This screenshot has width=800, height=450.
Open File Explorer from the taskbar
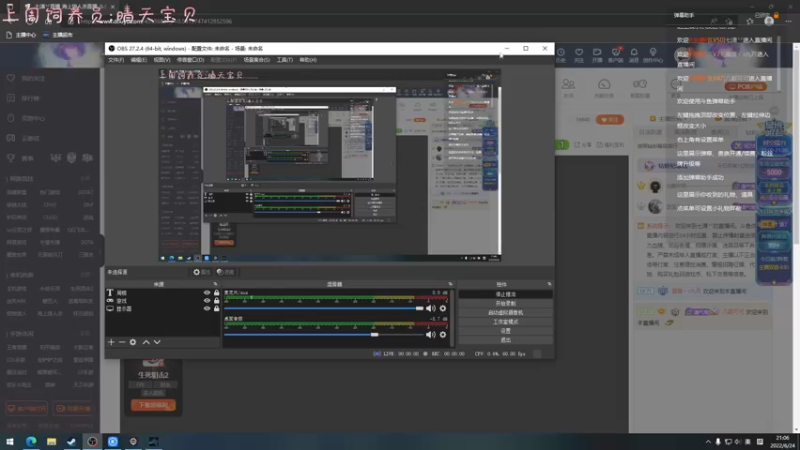point(51,441)
